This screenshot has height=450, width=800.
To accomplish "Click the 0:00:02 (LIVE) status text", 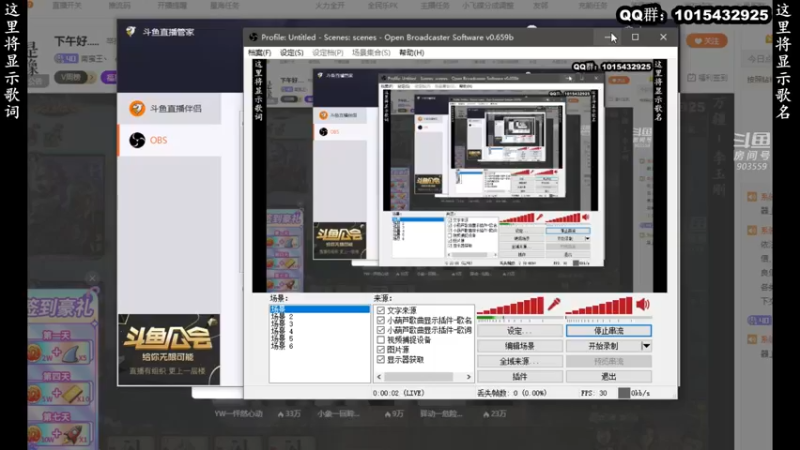I will [x=398, y=393].
